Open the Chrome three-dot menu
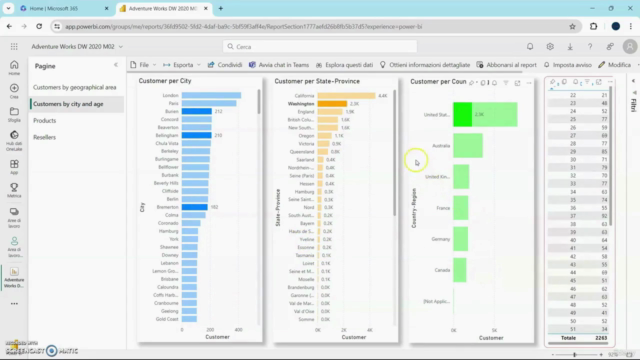Screen dimensions: 640x360 click(x=631, y=27)
